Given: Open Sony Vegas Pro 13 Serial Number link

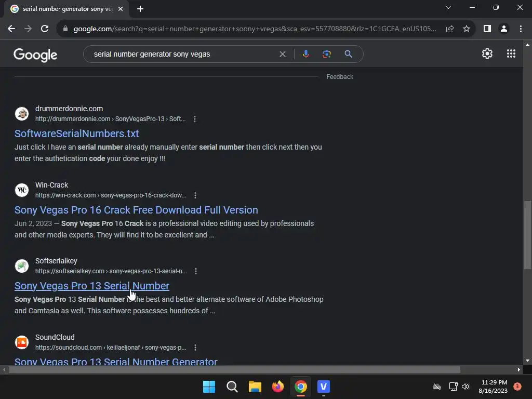Looking at the screenshot, I should [x=92, y=286].
